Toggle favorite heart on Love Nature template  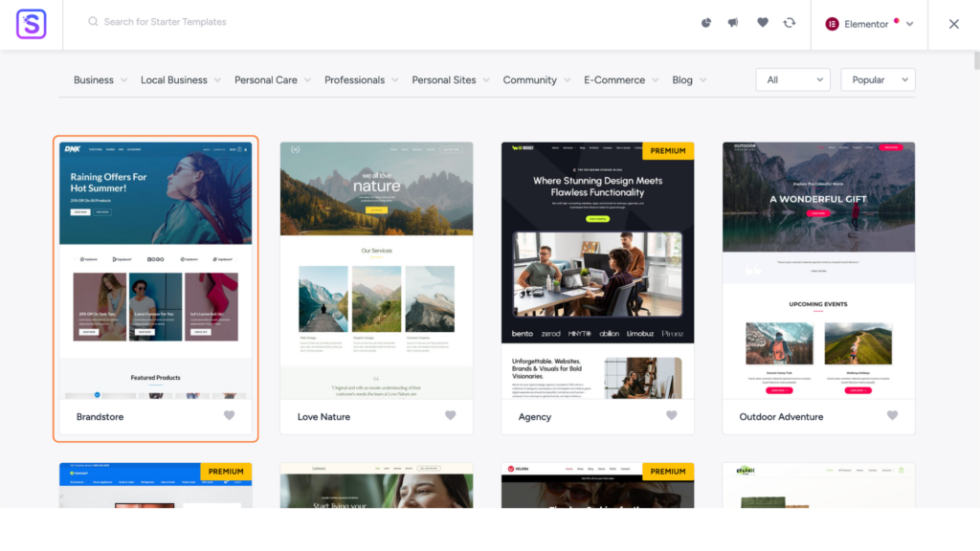pyautogui.click(x=450, y=416)
